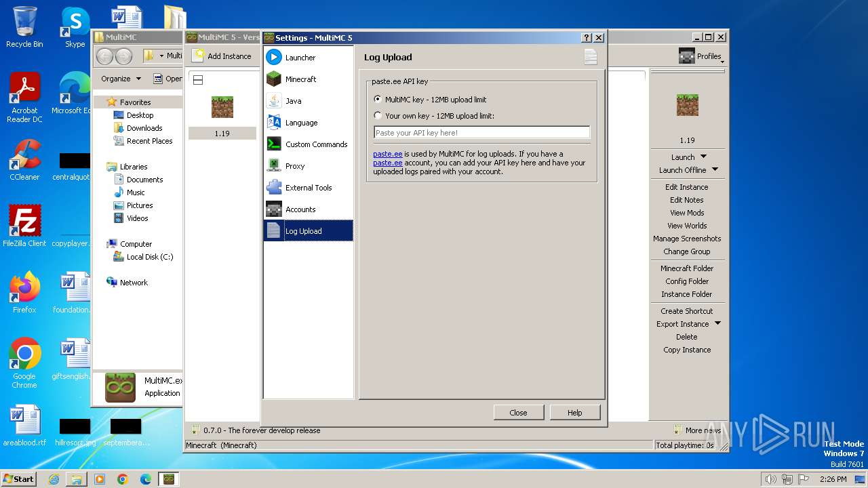Open the Profiles dropdown in MultiMC

[x=701, y=56]
